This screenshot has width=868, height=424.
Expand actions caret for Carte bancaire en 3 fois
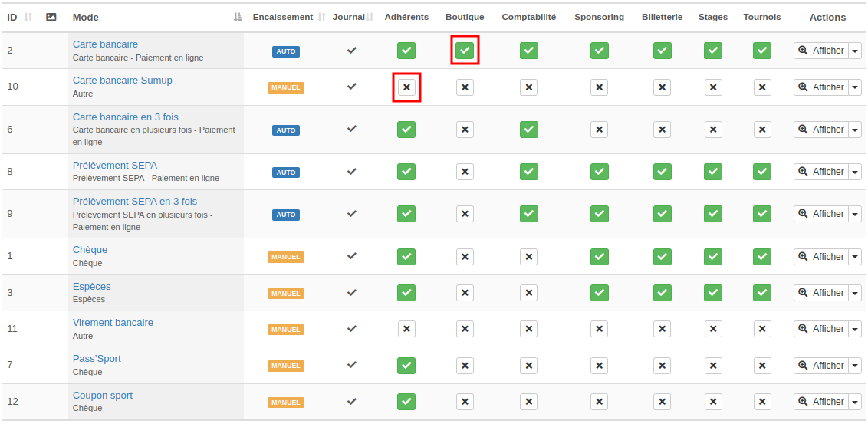pos(855,130)
